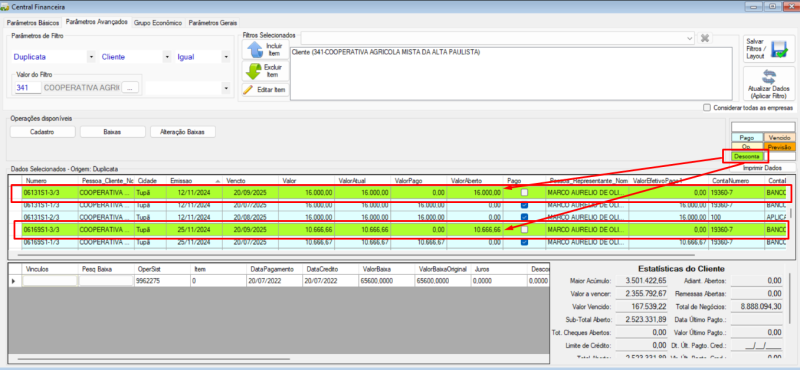Click the Vencido color legend swatch
The height and width of the screenshot is (370, 800).
(779, 137)
